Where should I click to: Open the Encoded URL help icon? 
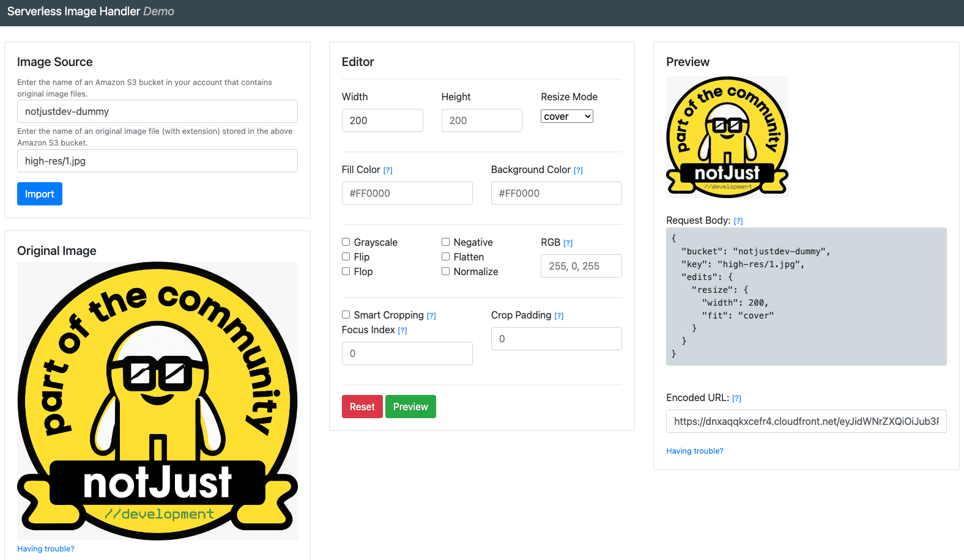tap(736, 399)
